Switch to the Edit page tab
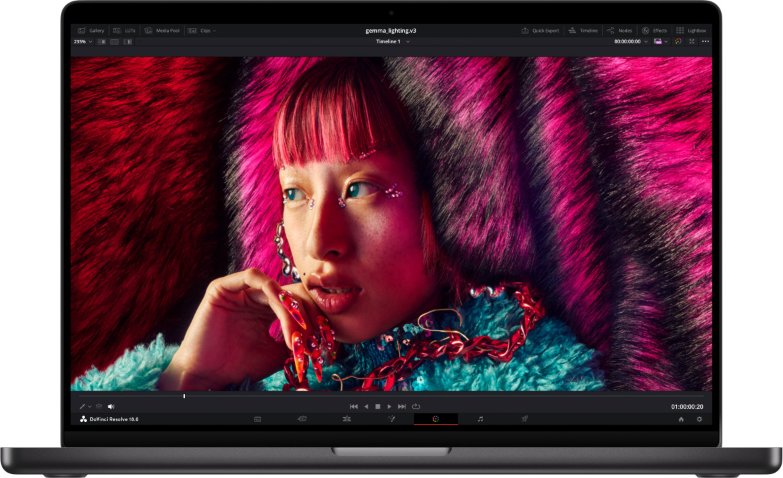The width and height of the screenshot is (783, 478). click(x=346, y=420)
